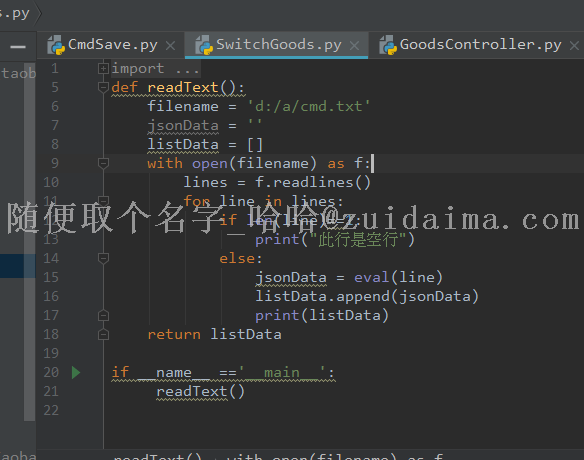Click line number 22 in gutter
584x460 pixels.
coord(51,410)
